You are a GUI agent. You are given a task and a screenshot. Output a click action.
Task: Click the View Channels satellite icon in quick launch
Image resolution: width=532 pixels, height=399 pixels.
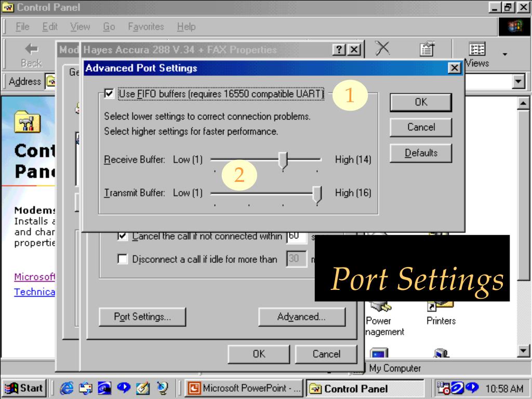(162, 388)
